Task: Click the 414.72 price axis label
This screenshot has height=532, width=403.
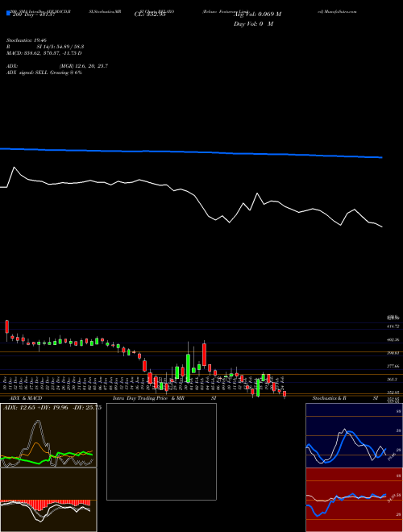Action: coord(393,326)
